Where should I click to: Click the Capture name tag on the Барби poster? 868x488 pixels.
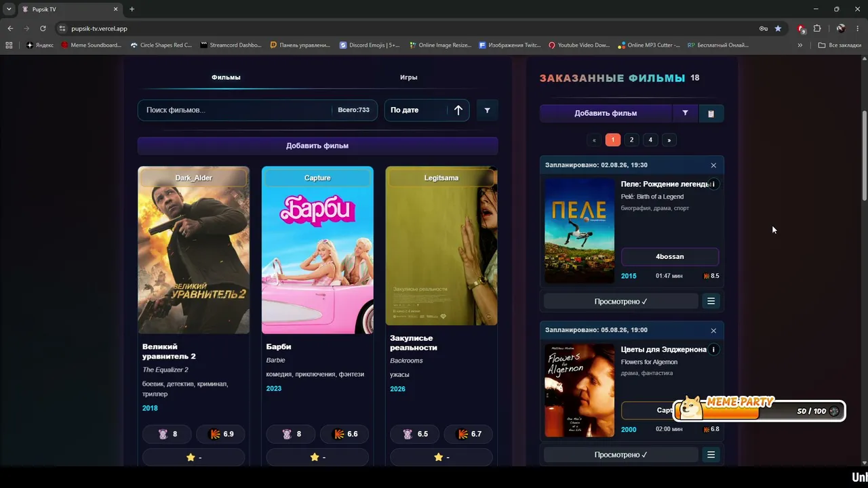pos(317,178)
